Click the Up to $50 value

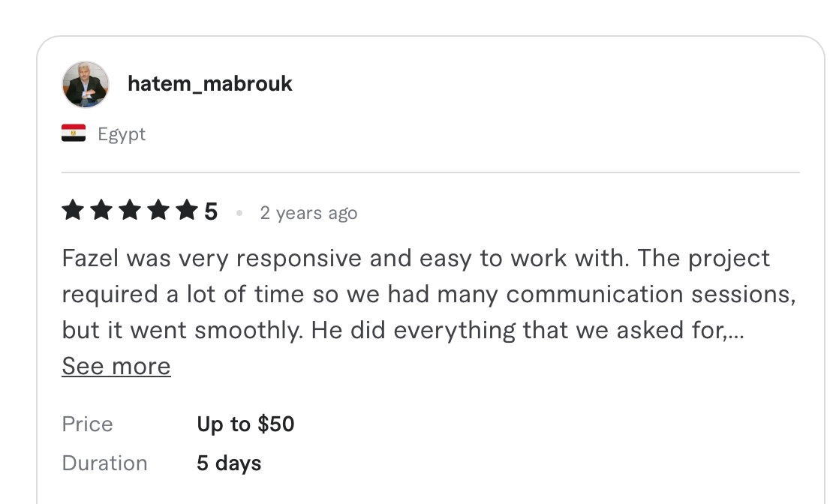[245, 424]
